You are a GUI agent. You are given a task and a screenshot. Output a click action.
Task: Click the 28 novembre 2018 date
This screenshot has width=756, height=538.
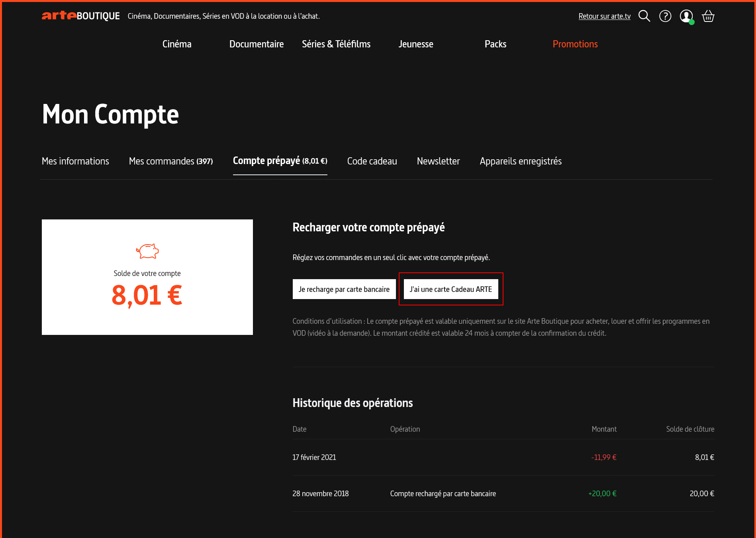pyautogui.click(x=321, y=493)
